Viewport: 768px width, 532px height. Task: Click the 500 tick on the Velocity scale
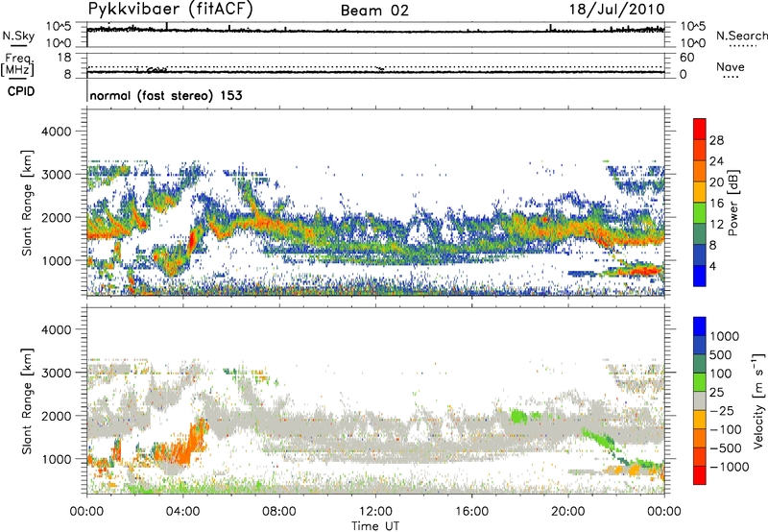click(x=721, y=354)
